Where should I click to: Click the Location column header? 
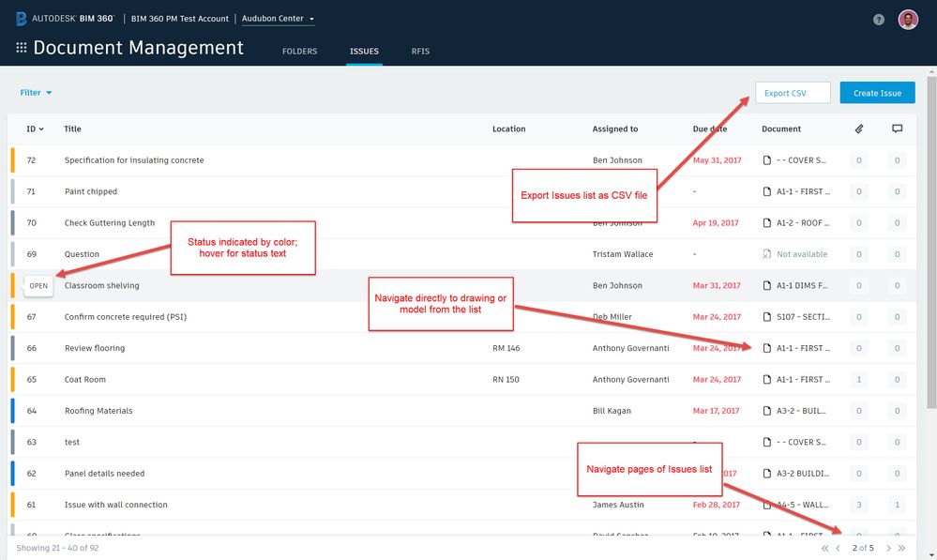click(508, 129)
